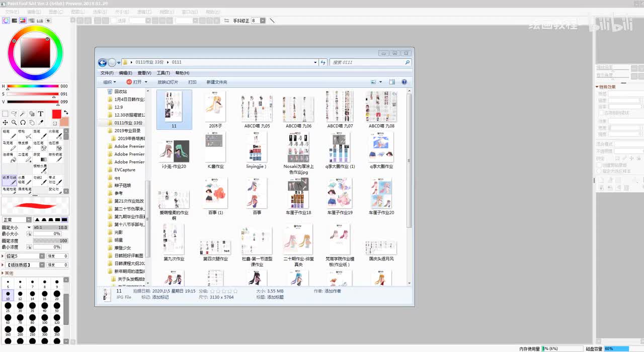Image resolution: width=644 pixels, height=352 pixels.
Task: Select the sharpest brush edge shape
Action: (x=37, y=220)
